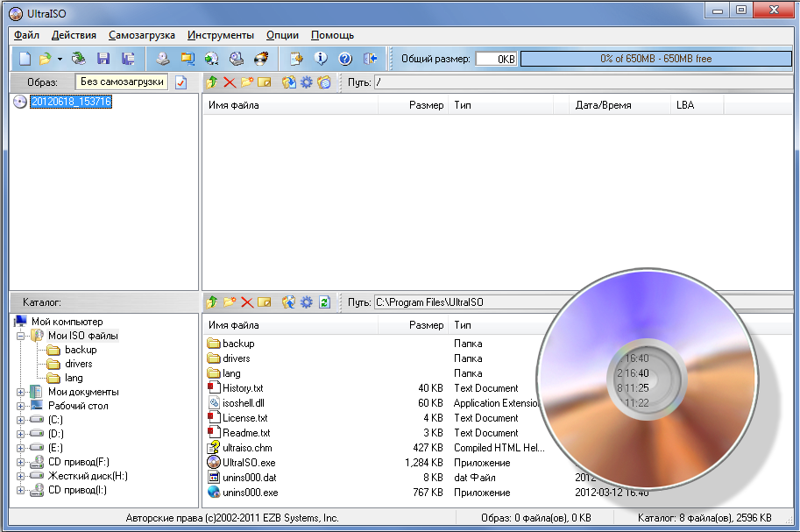The width and height of the screenshot is (800, 532).
Task: Open the Инструменты menu
Action: [x=221, y=35]
